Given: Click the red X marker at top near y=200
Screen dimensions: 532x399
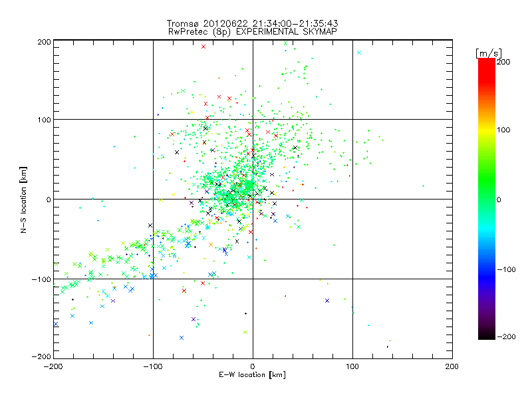Looking at the screenshot, I should click(203, 47).
